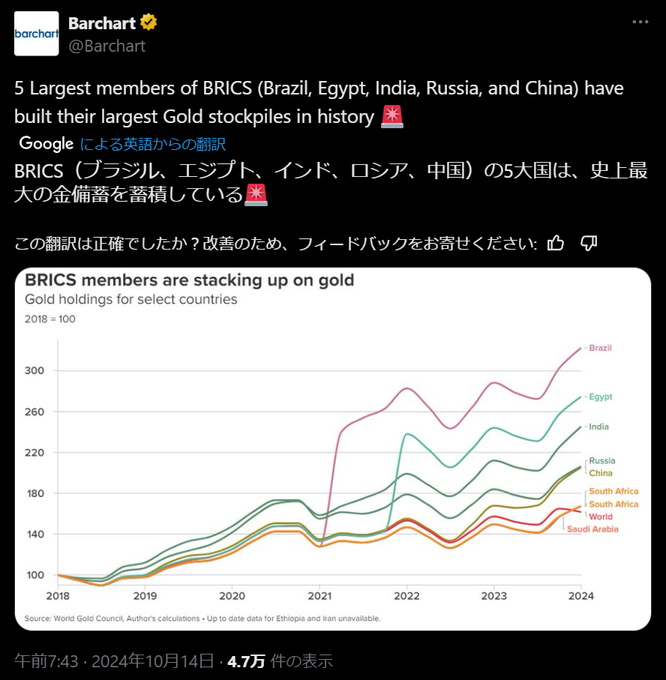The image size is (666, 680).
Task: Click the siren emoji in the English text
Action: pos(392,117)
